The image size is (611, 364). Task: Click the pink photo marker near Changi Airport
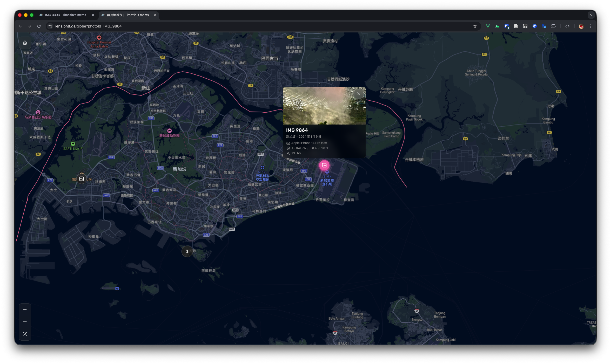click(324, 165)
